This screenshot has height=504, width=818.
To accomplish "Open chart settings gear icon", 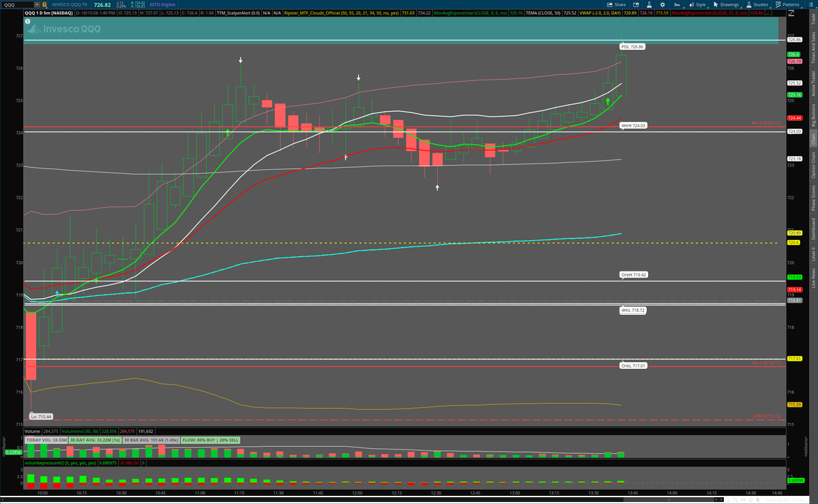I will coord(662,5).
